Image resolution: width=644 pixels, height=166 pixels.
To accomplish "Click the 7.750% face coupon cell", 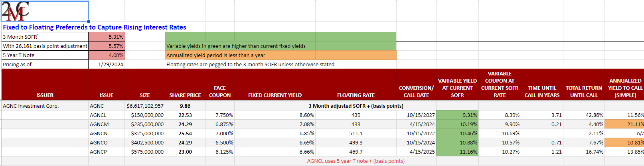I will (x=220, y=115).
